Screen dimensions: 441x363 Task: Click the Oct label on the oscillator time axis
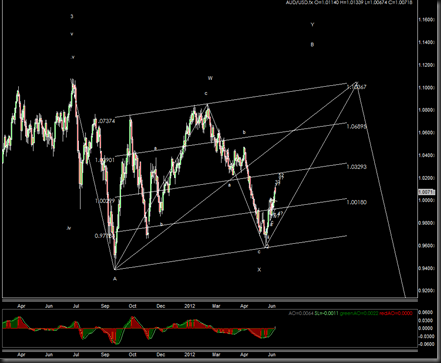point(132,355)
